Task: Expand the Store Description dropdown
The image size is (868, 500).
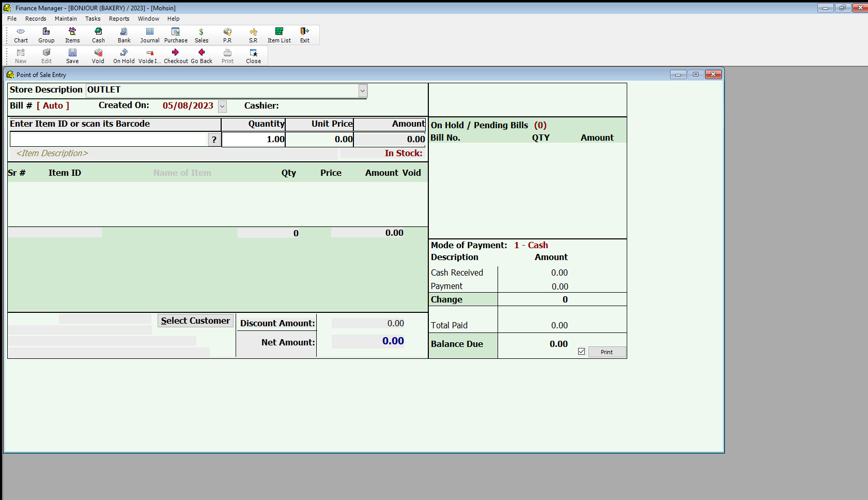Action: [363, 90]
